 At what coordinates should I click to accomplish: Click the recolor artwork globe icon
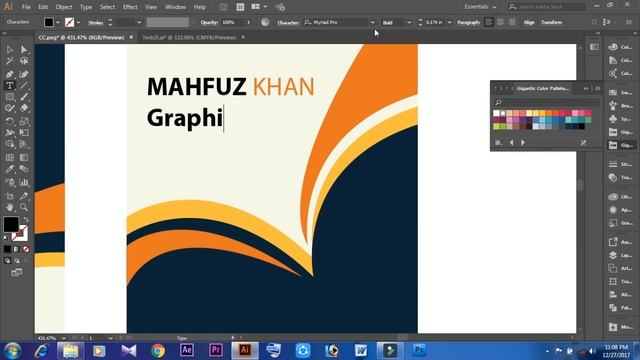tap(265, 22)
